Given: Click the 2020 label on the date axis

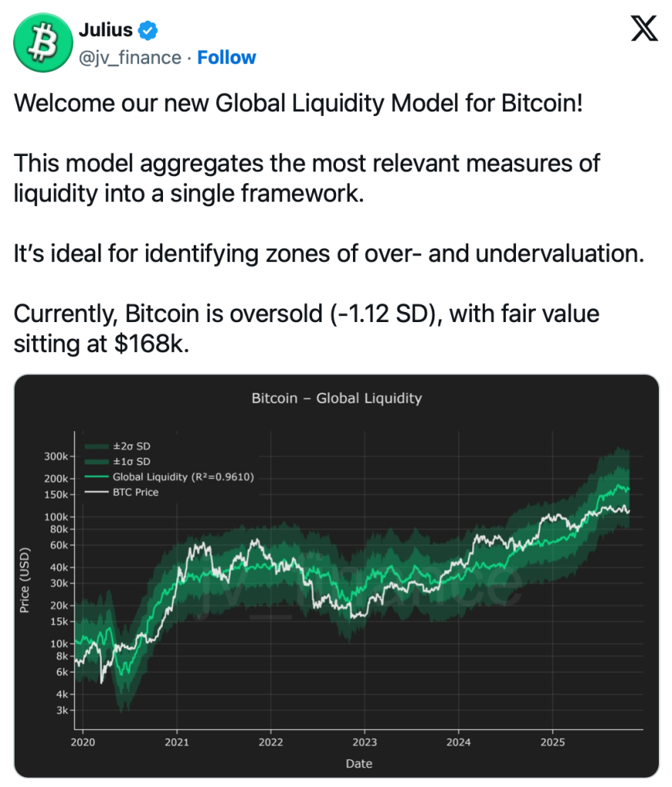Looking at the screenshot, I should (83, 742).
